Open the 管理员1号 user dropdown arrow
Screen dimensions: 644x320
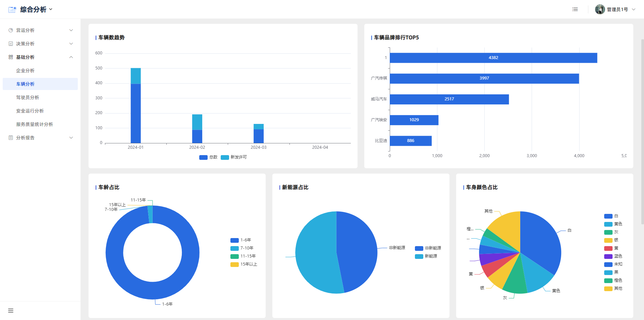634,9
